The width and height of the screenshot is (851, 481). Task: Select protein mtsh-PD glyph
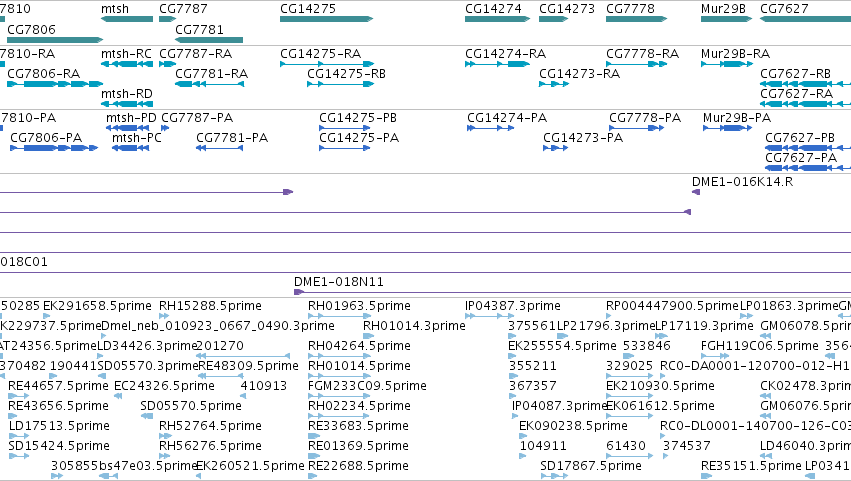[128, 128]
